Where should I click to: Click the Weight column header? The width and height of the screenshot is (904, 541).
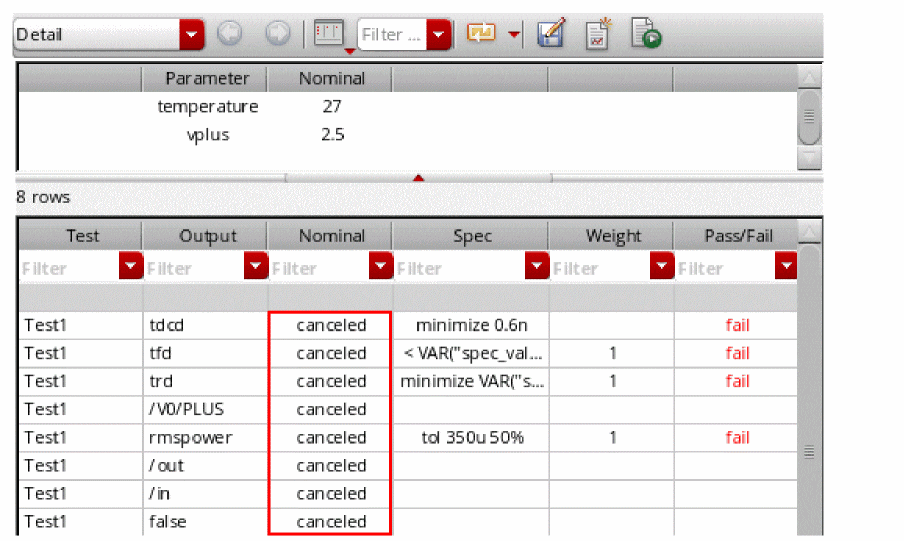pyautogui.click(x=612, y=236)
